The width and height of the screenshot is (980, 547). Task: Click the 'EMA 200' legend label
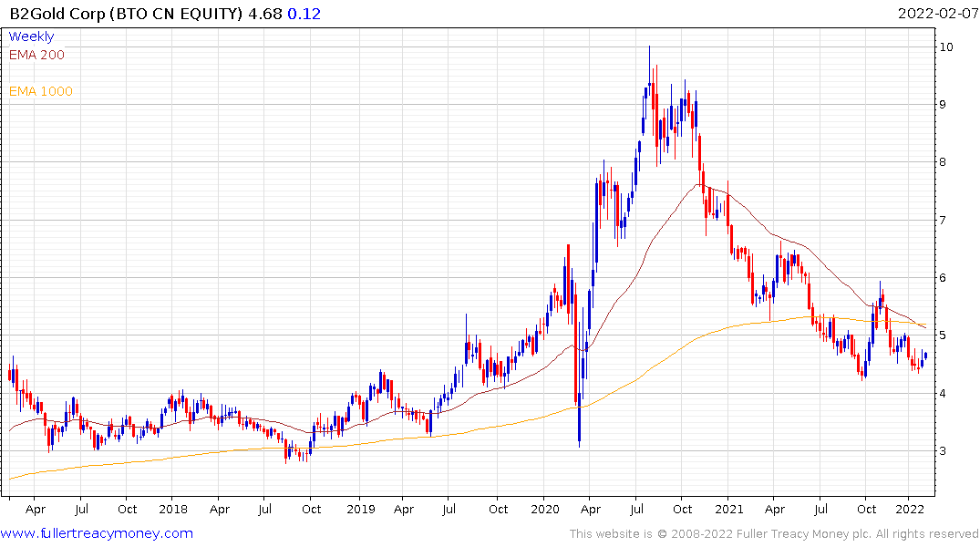coord(36,55)
